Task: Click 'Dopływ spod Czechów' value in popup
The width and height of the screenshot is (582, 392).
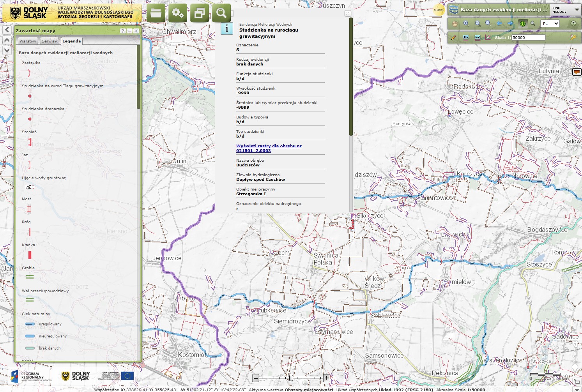Action: click(260, 180)
